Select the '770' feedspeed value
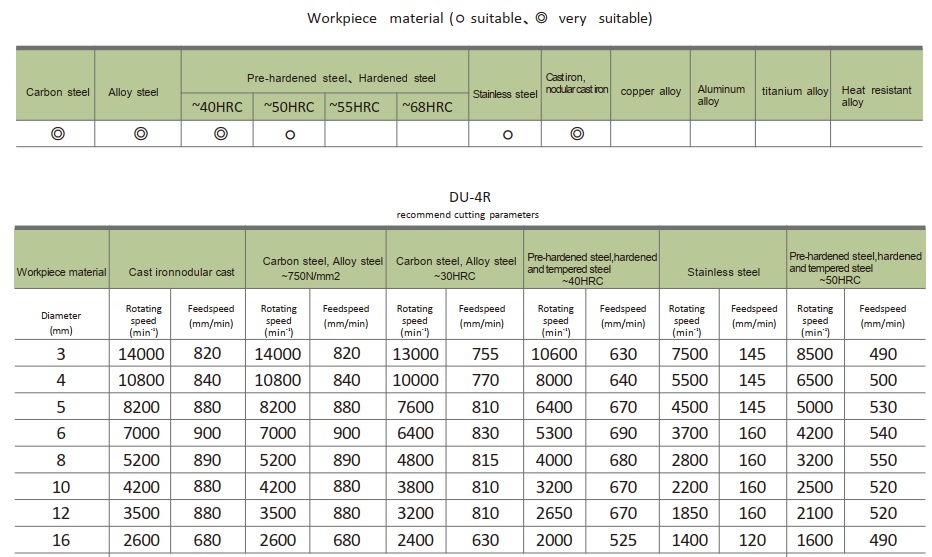 tap(485, 380)
